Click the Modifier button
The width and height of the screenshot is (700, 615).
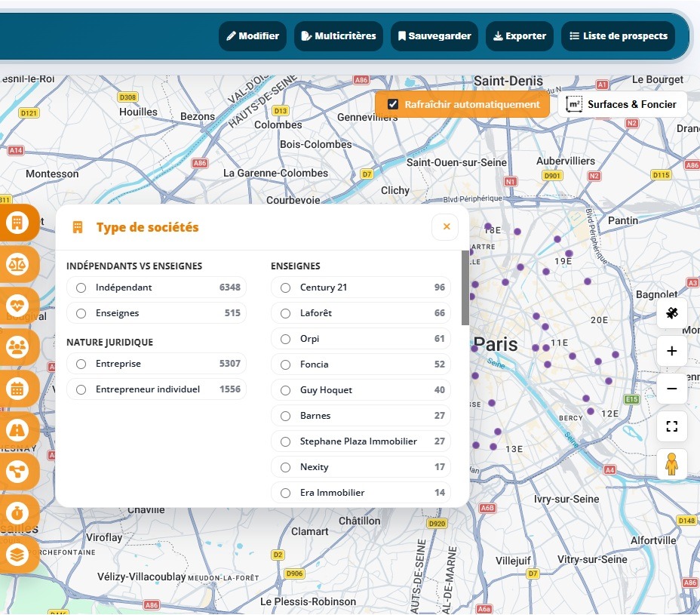tap(253, 35)
